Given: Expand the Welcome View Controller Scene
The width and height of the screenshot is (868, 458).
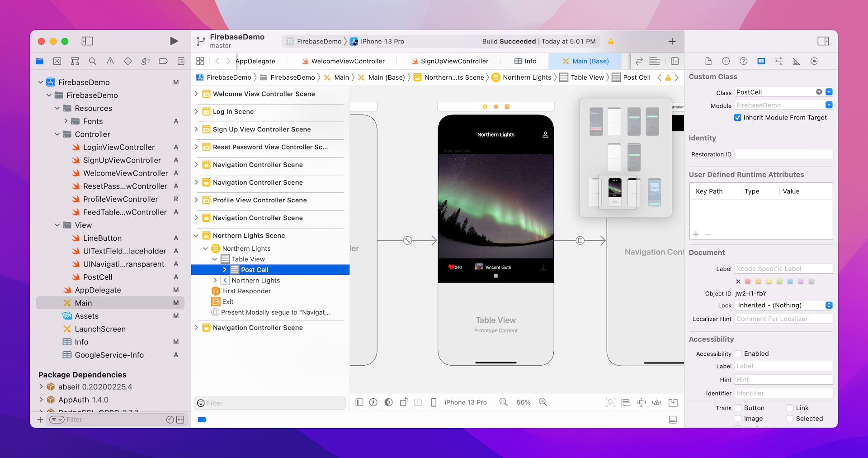Looking at the screenshot, I should pos(196,94).
